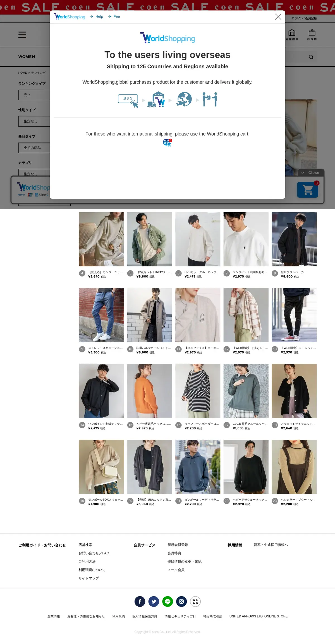Open rank 10 防風バルマカーン coat thumbnail
This screenshot has width=335, height=644.
tap(150, 315)
